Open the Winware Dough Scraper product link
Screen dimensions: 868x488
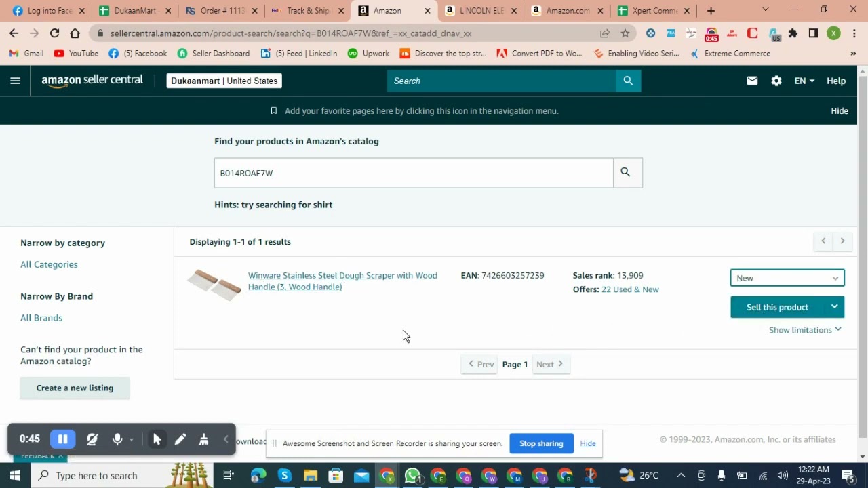342,281
